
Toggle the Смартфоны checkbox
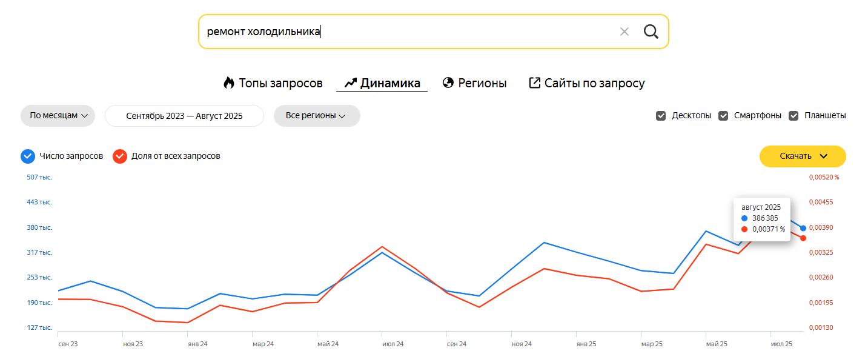[723, 116]
